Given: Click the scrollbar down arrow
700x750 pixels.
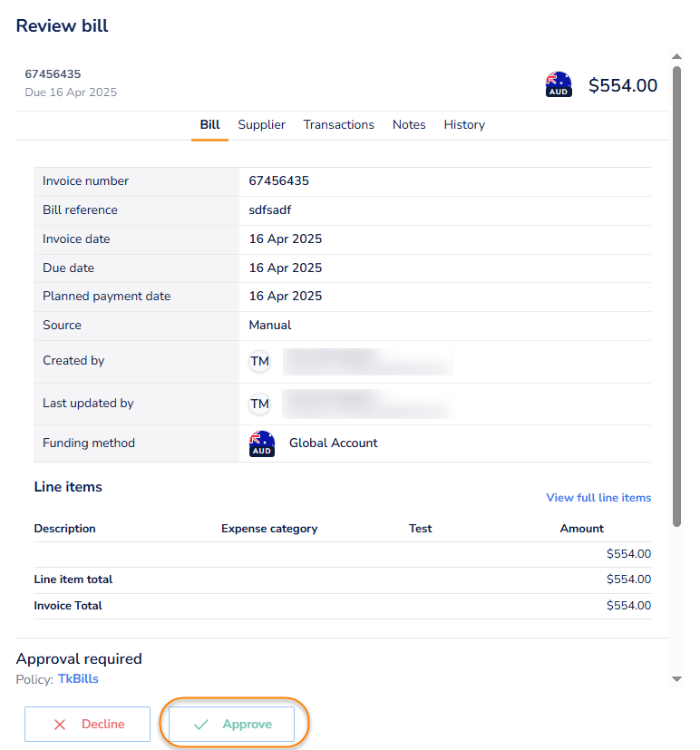Looking at the screenshot, I should pos(676,678).
